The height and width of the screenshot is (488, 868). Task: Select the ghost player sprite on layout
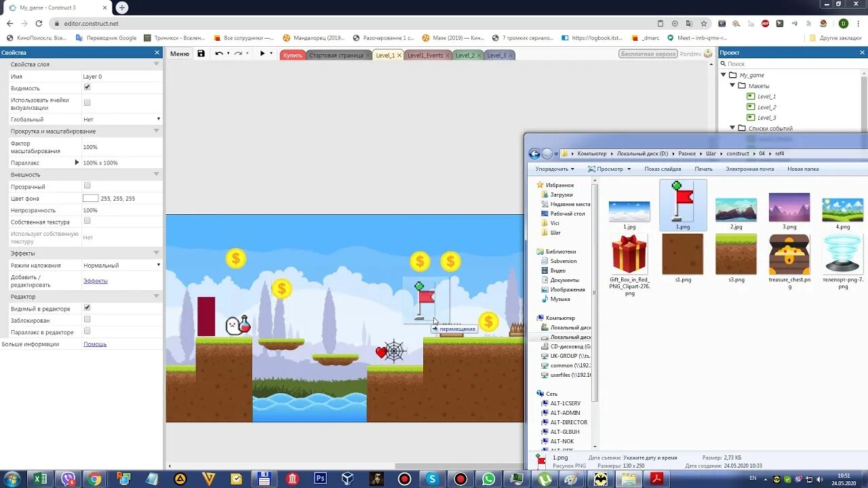tap(233, 326)
